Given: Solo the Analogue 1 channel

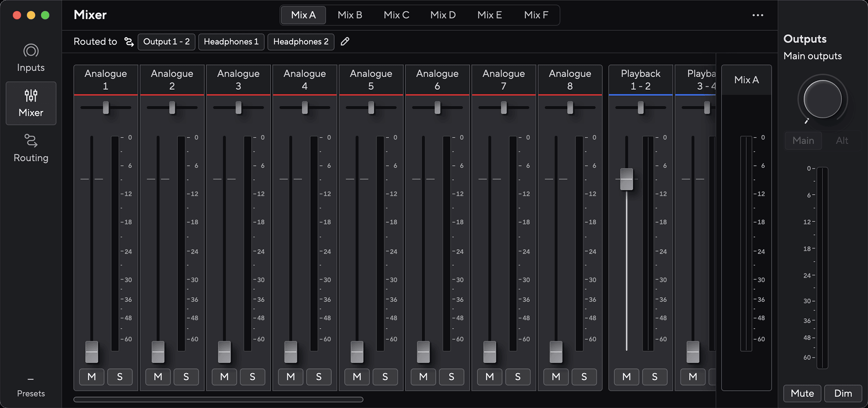Looking at the screenshot, I should [x=120, y=377].
